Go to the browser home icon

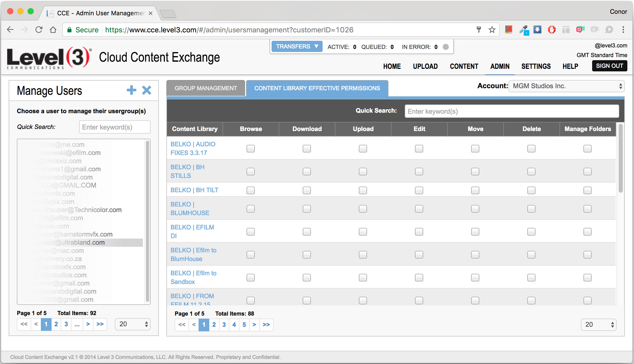tap(53, 30)
